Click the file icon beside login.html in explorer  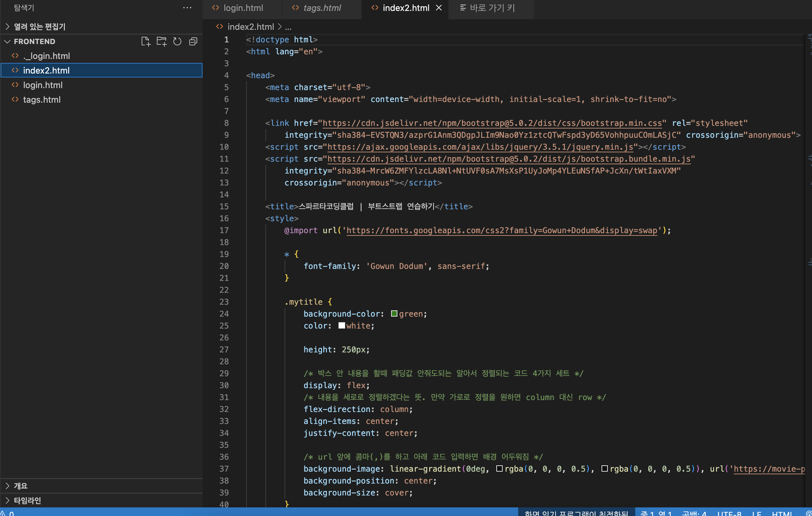coord(15,85)
